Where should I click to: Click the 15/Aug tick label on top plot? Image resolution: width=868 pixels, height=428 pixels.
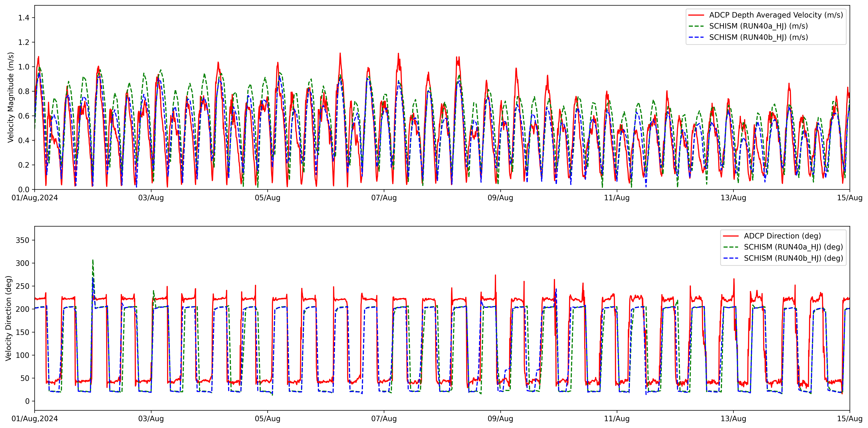[x=849, y=198]
